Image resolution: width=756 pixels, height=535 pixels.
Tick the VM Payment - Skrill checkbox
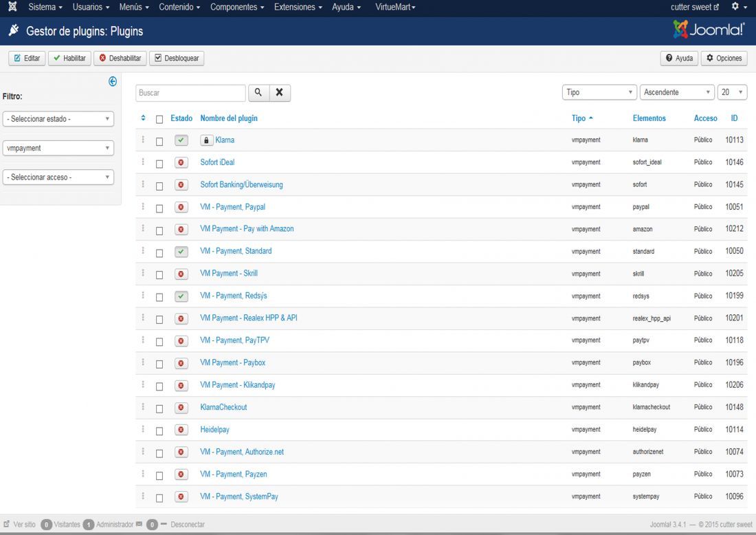(159, 275)
